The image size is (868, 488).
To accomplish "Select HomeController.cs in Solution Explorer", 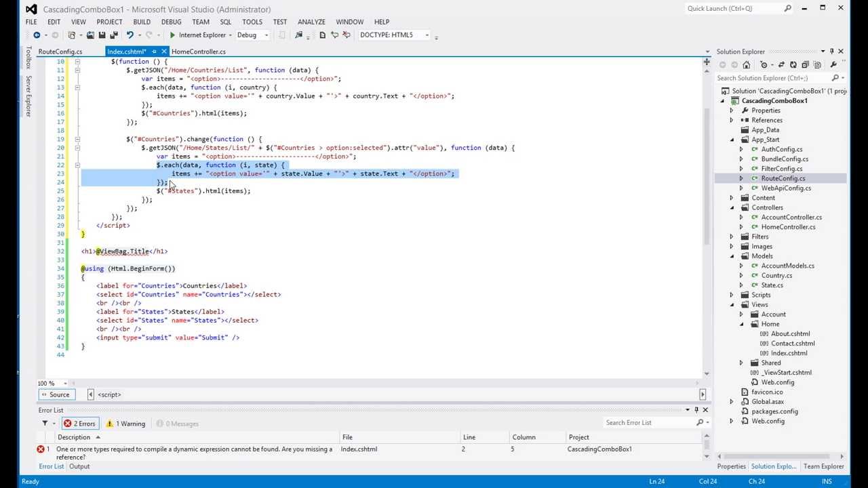I will (x=788, y=227).
